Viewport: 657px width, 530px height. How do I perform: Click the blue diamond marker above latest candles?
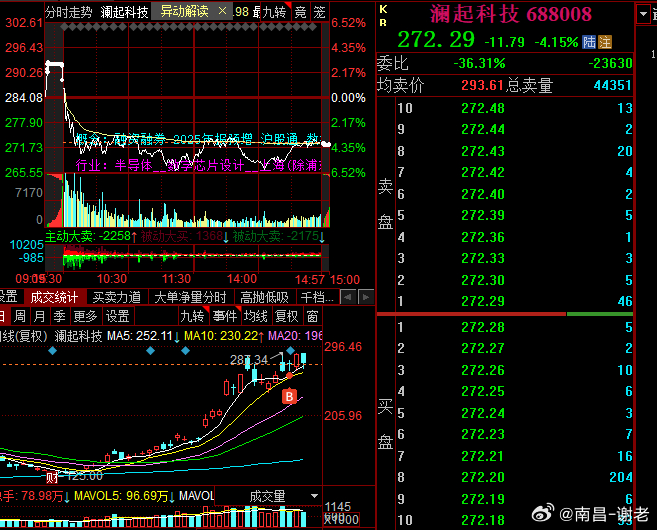(291, 350)
